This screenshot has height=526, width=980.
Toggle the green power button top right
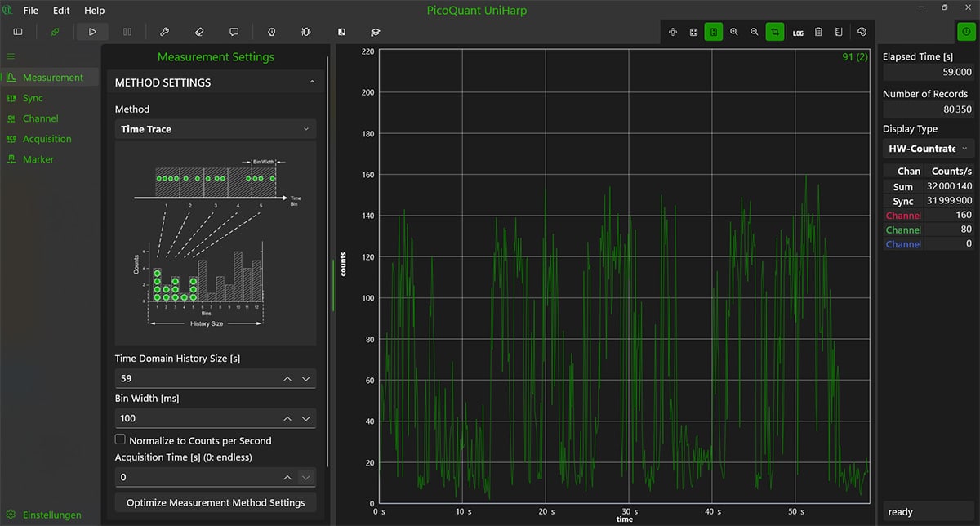tap(965, 32)
